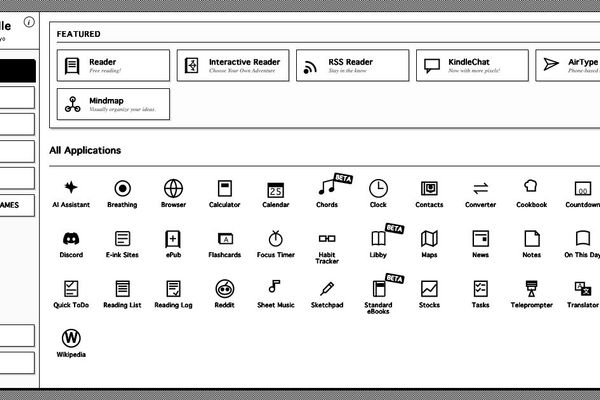Screen dimensions: 600x400
Task: Open the Tasks app
Action: [x=480, y=294]
